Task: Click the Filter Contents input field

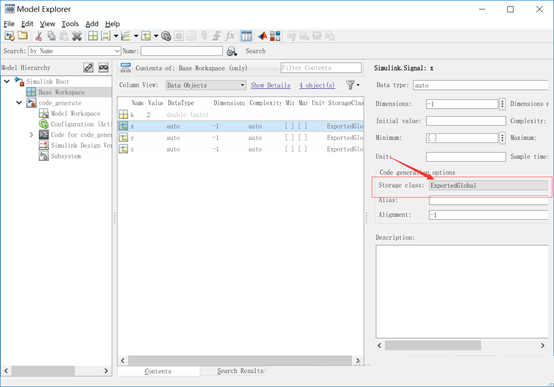Action: [x=321, y=68]
